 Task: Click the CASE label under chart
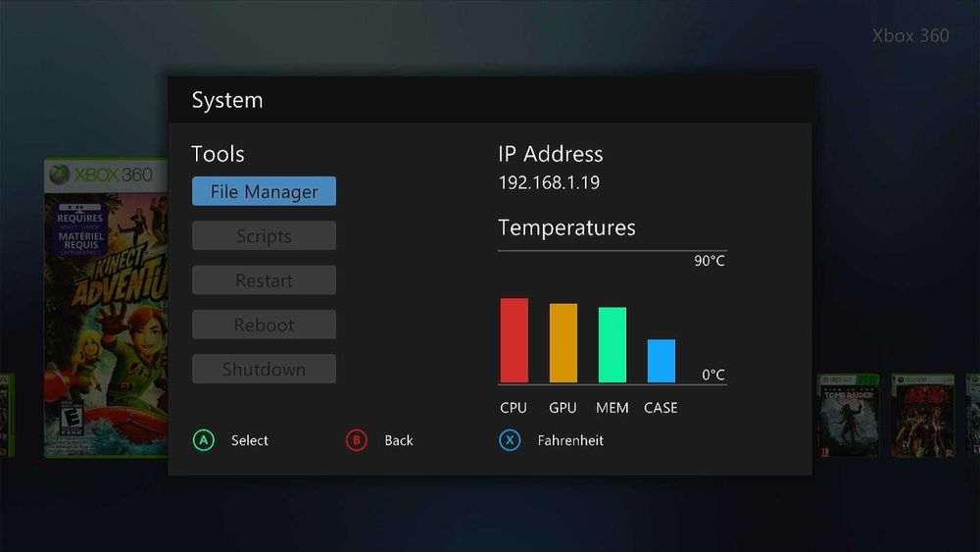coord(661,408)
